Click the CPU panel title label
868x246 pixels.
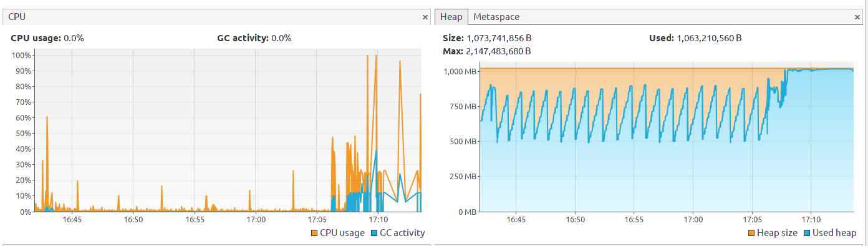tap(17, 17)
